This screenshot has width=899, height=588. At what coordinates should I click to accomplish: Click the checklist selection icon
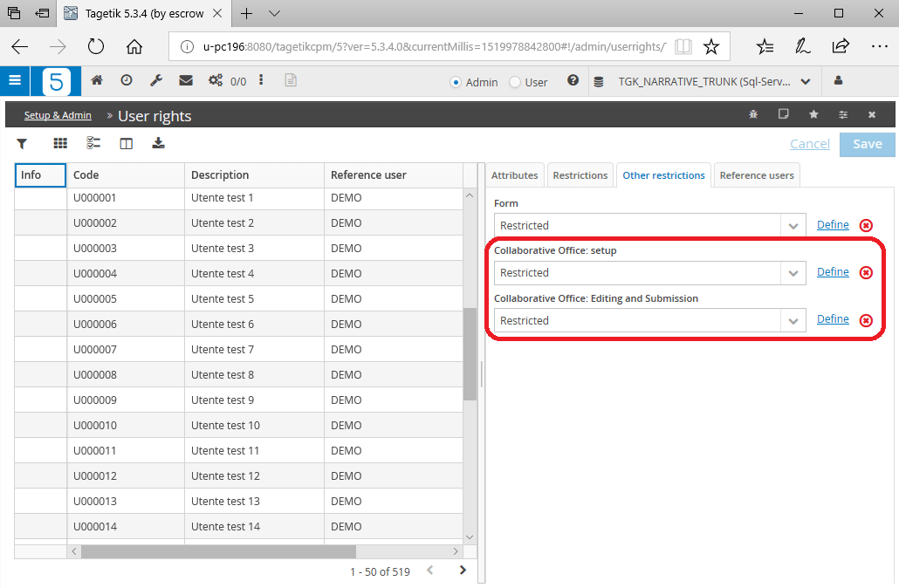pos(93,143)
